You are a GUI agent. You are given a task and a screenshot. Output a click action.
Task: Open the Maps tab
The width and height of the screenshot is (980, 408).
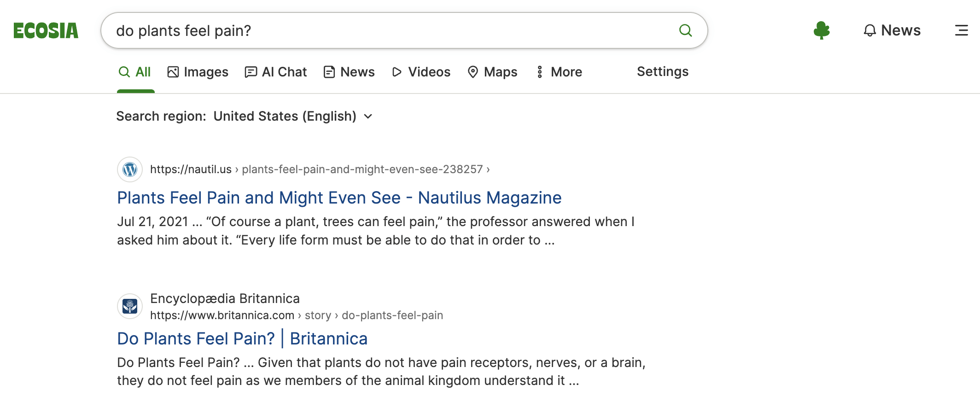[492, 72]
